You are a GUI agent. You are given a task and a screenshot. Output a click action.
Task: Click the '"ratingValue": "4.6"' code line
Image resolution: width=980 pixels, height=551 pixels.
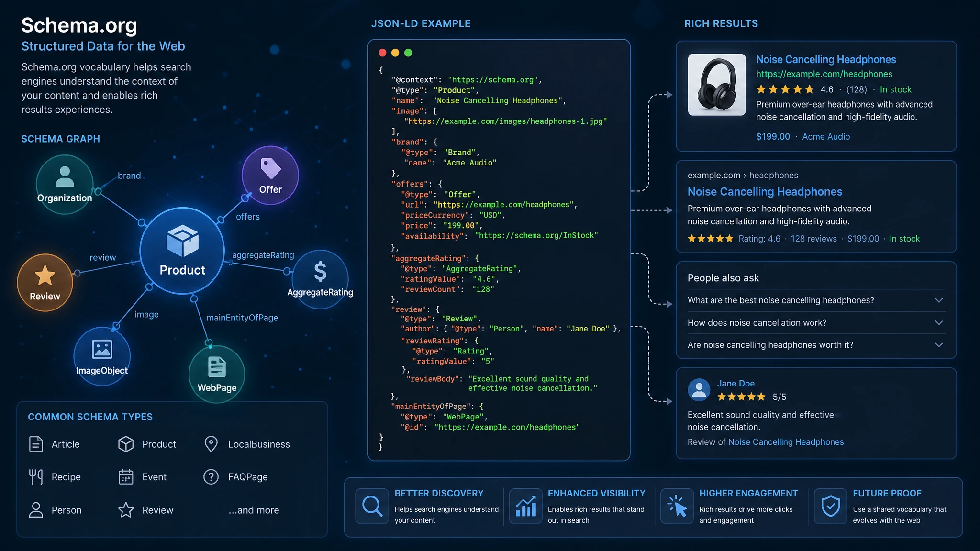pyautogui.click(x=450, y=279)
